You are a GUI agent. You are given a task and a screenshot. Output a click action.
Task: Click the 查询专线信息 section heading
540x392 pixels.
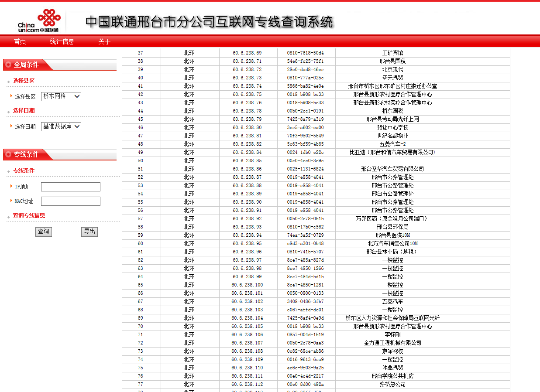pos(29,215)
